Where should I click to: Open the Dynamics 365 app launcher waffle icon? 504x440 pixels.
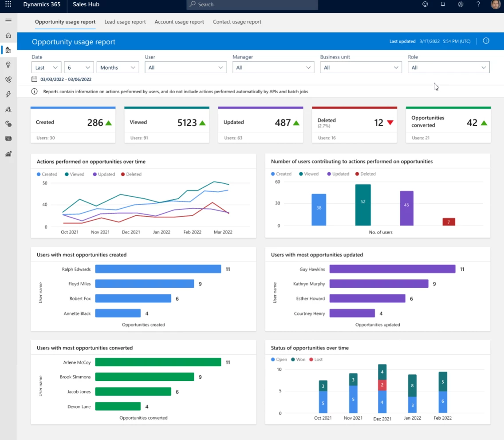pos(8,4)
